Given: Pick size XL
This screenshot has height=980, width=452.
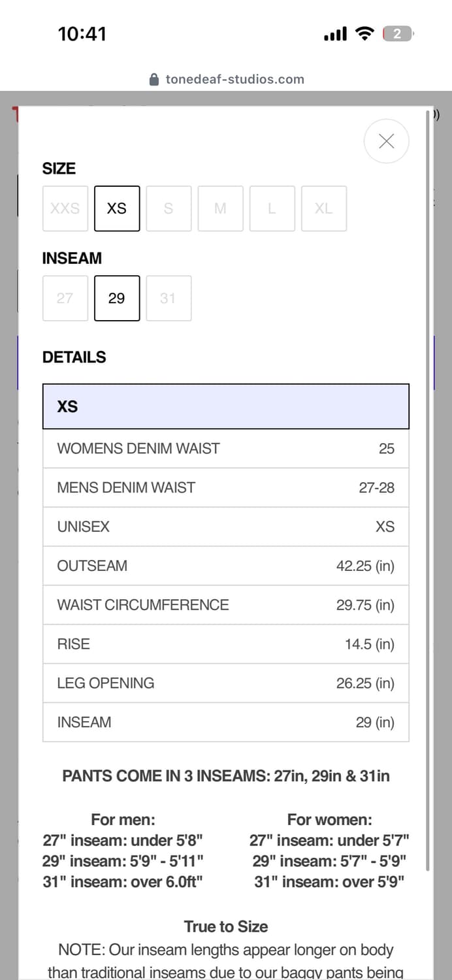Looking at the screenshot, I should point(324,208).
